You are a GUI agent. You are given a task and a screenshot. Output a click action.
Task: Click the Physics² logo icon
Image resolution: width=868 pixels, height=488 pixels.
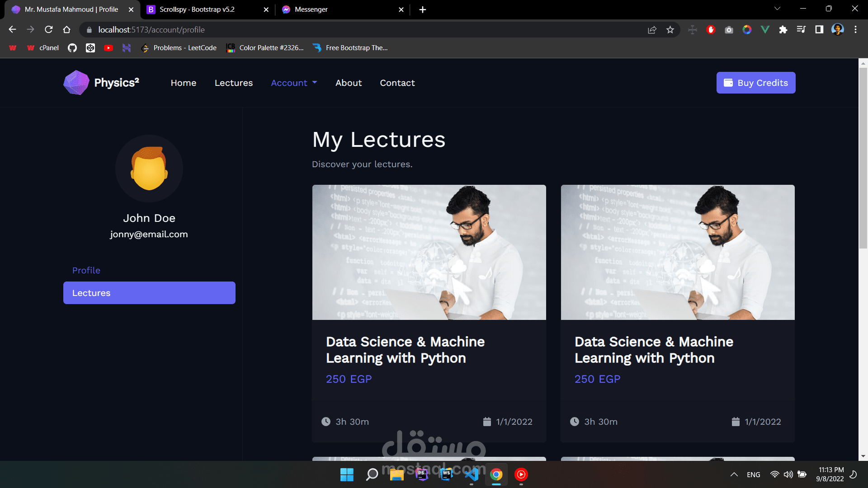76,83
